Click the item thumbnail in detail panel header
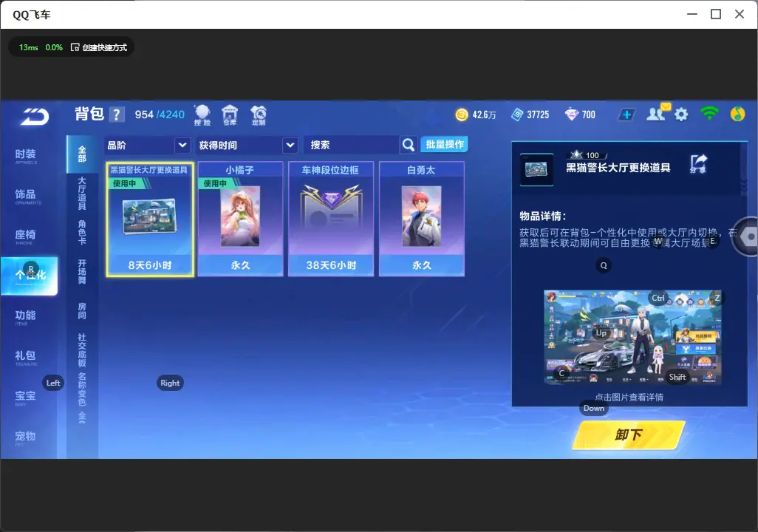 click(536, 169)
